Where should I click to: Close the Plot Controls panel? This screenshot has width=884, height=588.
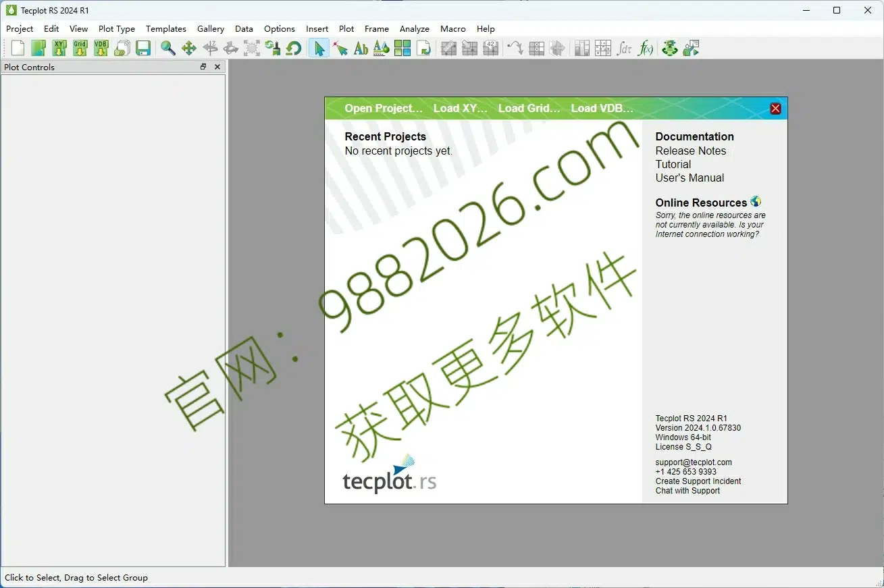click(217, 67)
